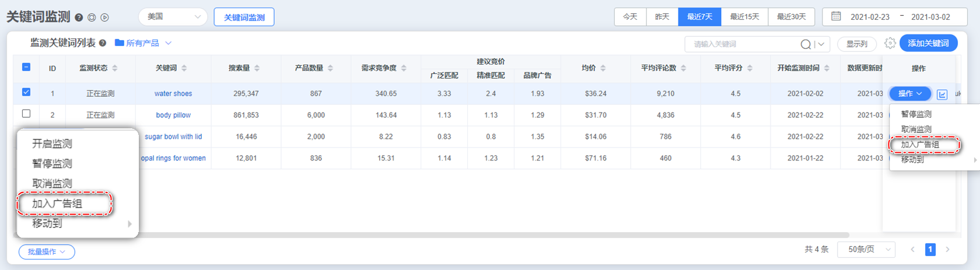Click the table's horizontal scrollbar
The height and width of the screenshot is (270, 980).
pos(408,235)
